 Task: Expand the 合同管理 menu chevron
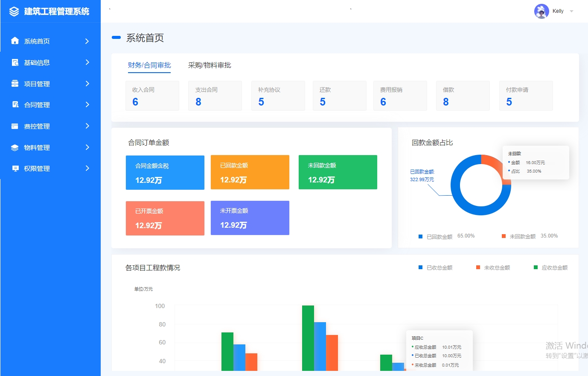[87, 104]
